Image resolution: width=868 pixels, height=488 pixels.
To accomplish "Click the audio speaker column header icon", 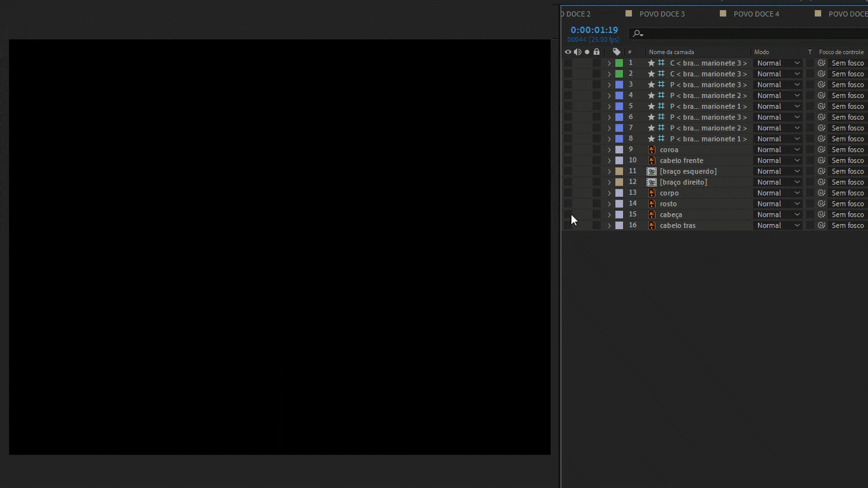I will [577, 52].
